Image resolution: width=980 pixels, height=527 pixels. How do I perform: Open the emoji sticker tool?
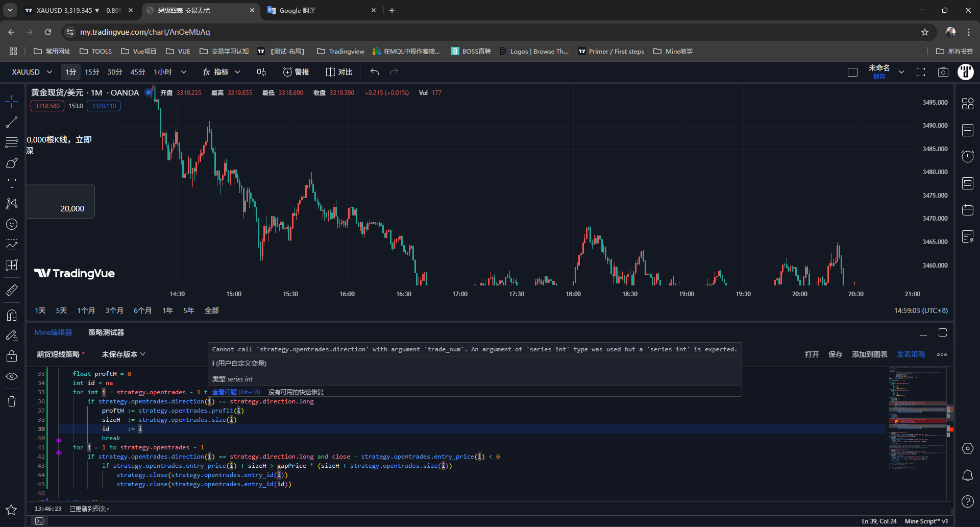point(11,224)
